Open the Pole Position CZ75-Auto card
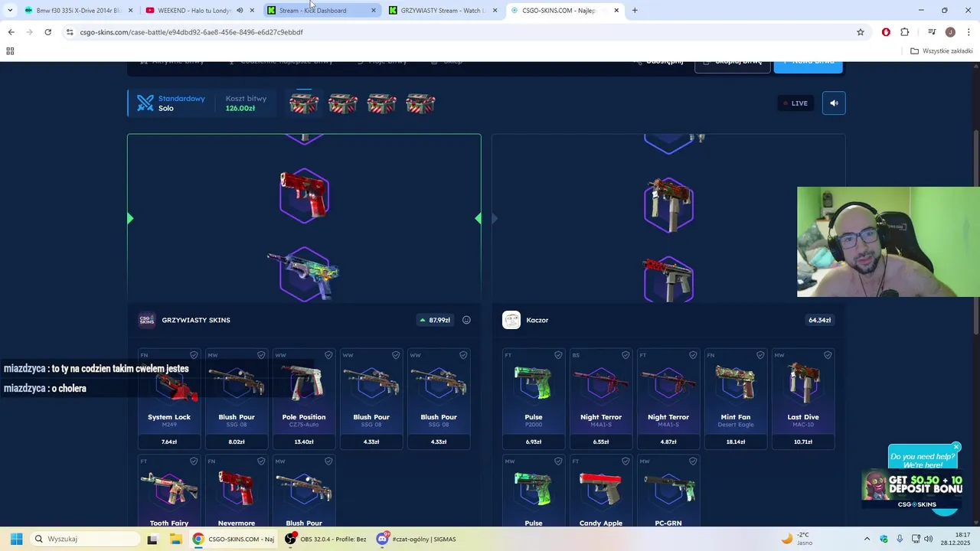Viewport: 980px width, 551px height. 304,399
